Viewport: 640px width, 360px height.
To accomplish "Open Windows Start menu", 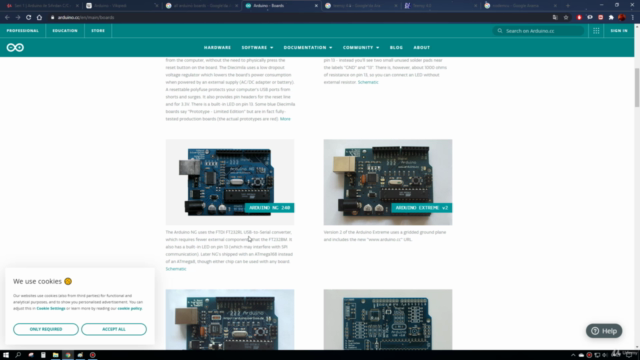I will pos(6,355).
